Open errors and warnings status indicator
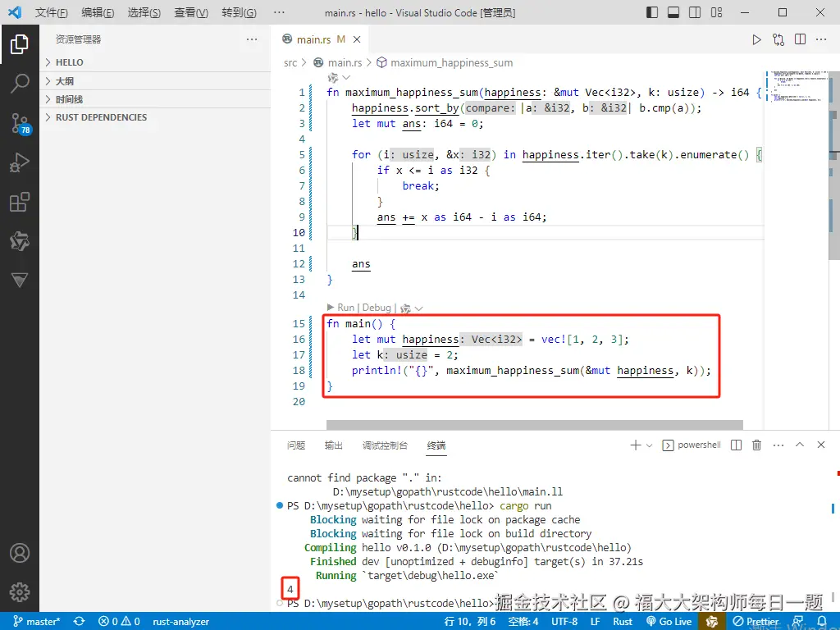 (119, 622)
